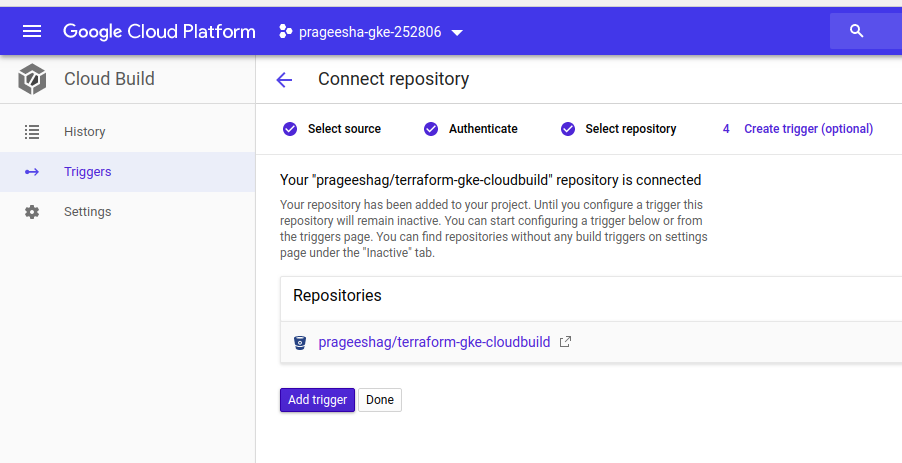The width and height of the screenshot is (902, 463).
Task: Select the Select source step
Action: [x=332, y=129]
